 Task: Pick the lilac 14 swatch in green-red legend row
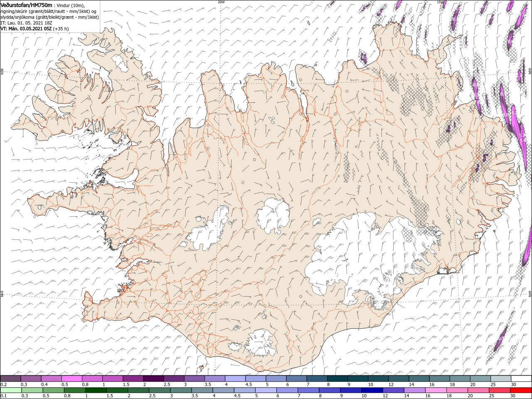pos(414,390)
